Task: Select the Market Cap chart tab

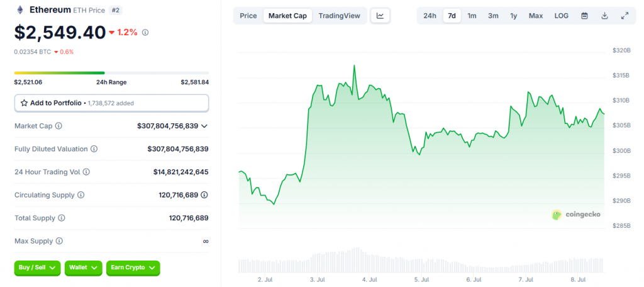Action: point(287,16)
